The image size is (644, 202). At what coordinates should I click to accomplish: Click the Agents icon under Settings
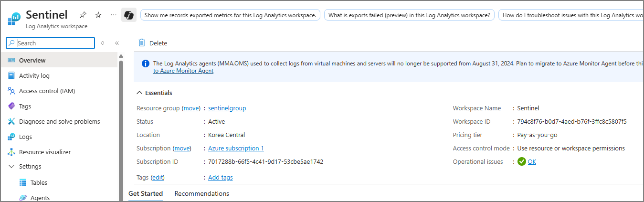[x=23, y=198]
